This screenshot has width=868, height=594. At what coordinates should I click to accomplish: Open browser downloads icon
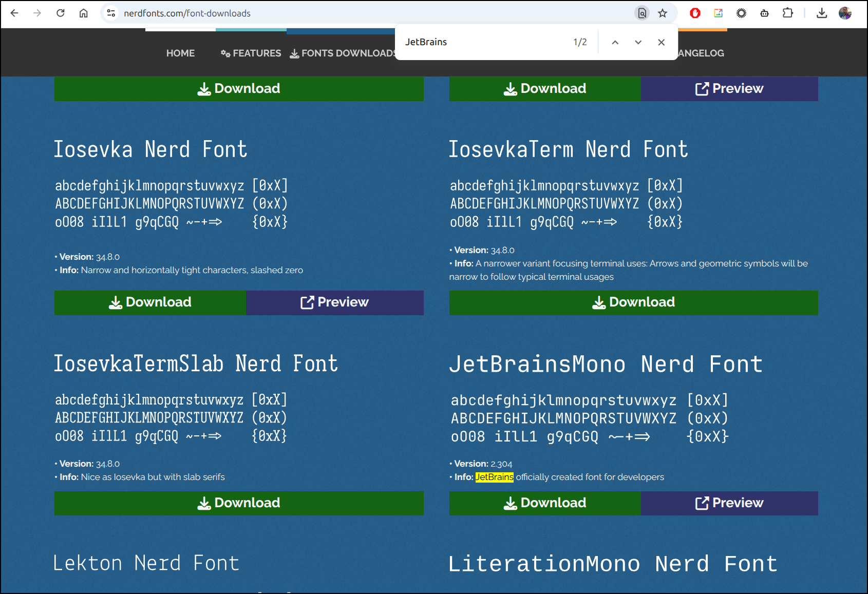(x=822, y=13)
